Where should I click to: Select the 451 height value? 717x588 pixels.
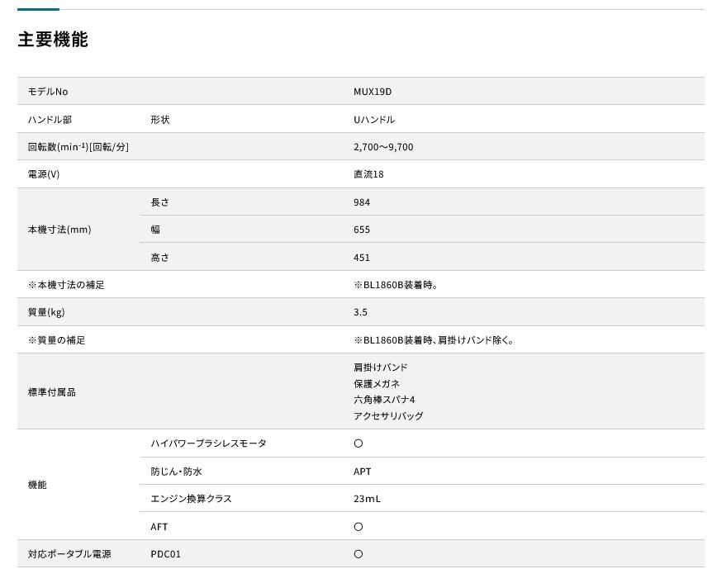tap(362, 258)
